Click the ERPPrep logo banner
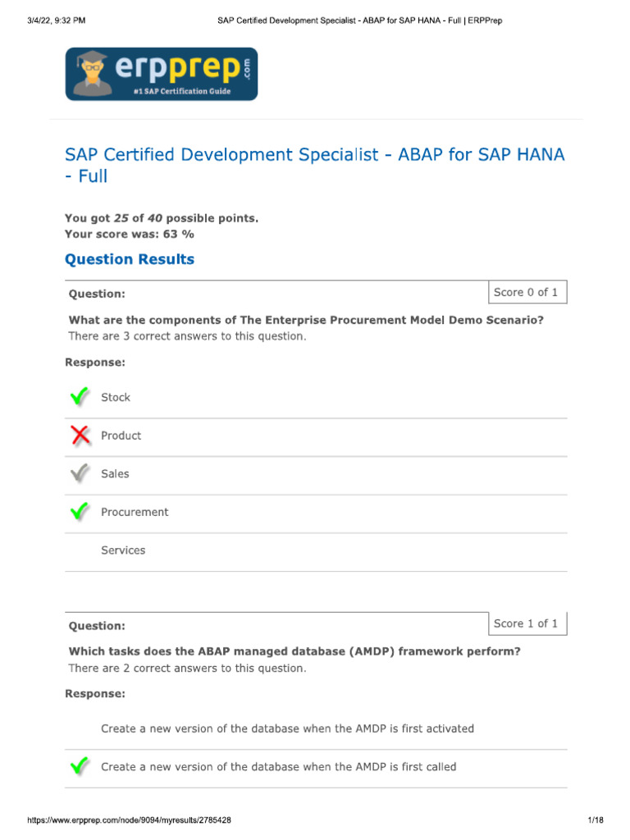 (161, 74)
